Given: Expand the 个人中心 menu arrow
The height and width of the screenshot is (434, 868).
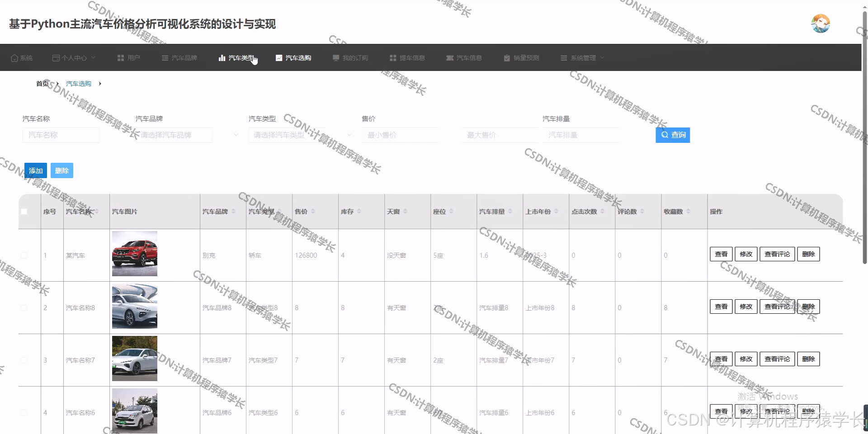Looking at the screenshot, I should pyautogui.click(x=93, y=57).
